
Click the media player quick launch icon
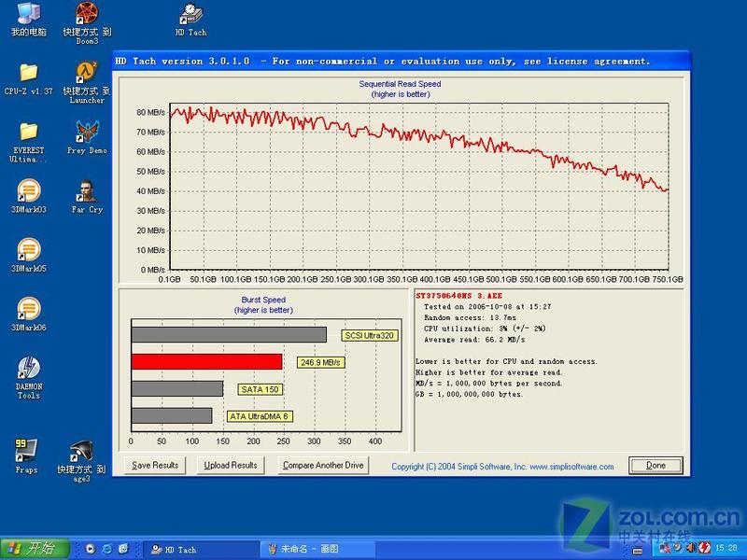[91, 549]
